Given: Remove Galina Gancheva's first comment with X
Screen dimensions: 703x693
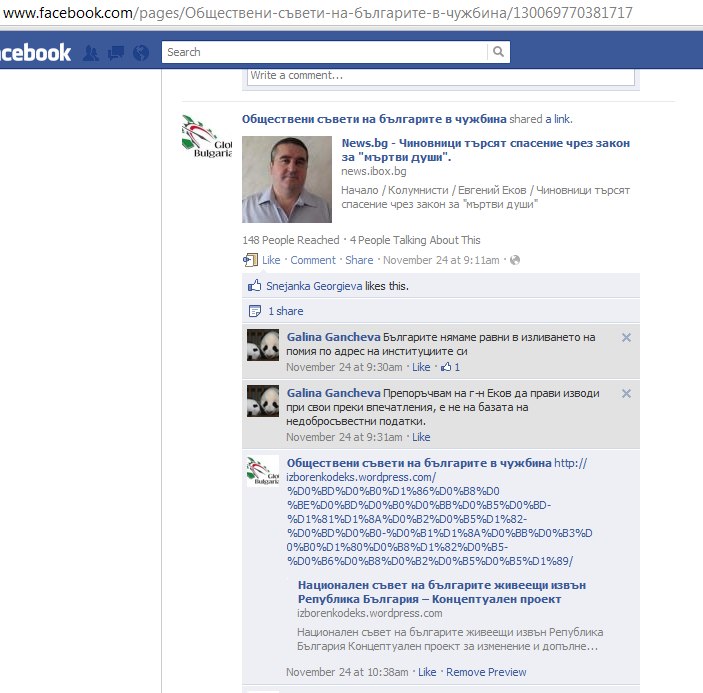Looking at the screenshot, I should coord(626,338).
